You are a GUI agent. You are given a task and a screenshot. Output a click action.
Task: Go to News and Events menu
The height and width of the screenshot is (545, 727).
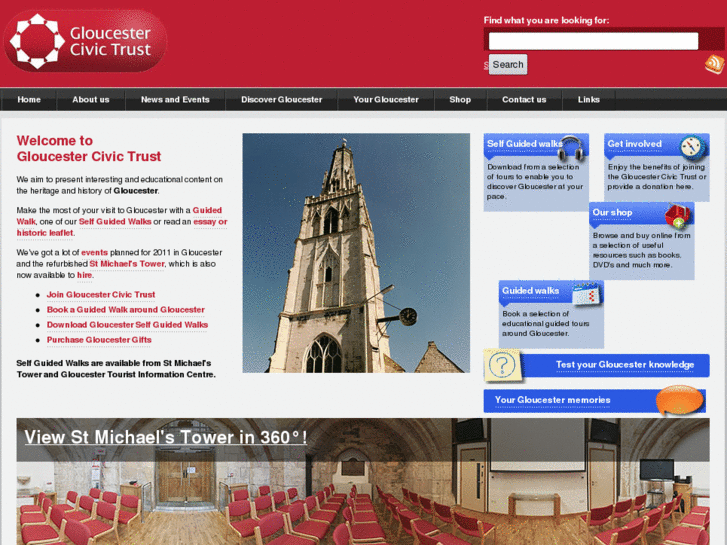[175, 99]
